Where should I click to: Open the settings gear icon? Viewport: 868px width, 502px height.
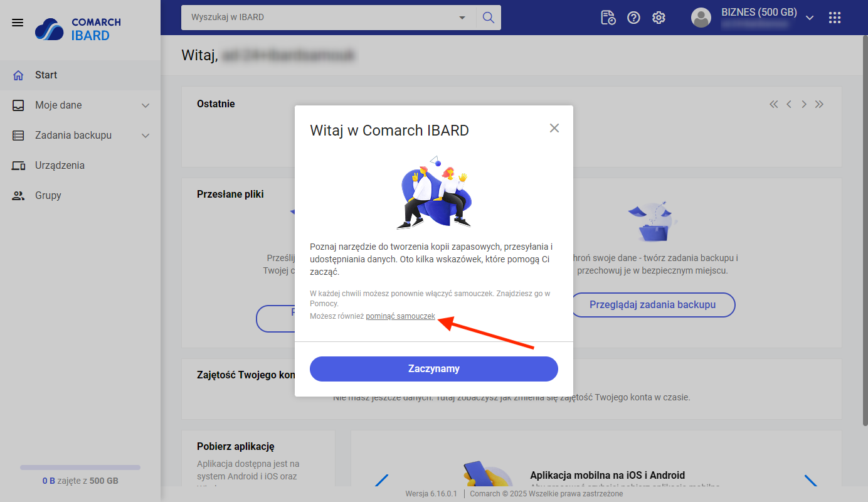pyautogui.click(x=659, y=18)
